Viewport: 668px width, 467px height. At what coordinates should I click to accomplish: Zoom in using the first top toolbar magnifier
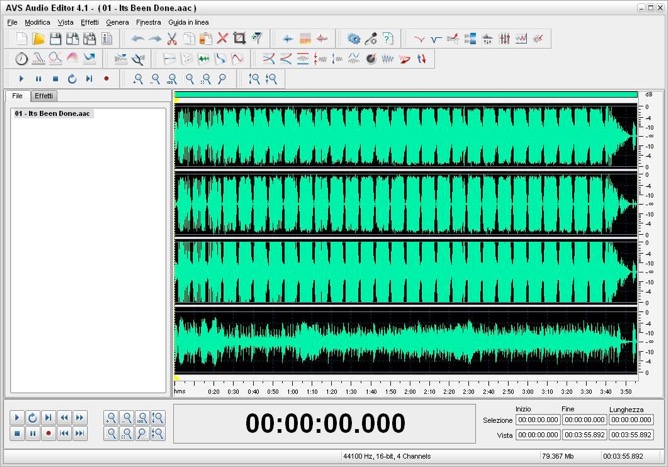138,79
